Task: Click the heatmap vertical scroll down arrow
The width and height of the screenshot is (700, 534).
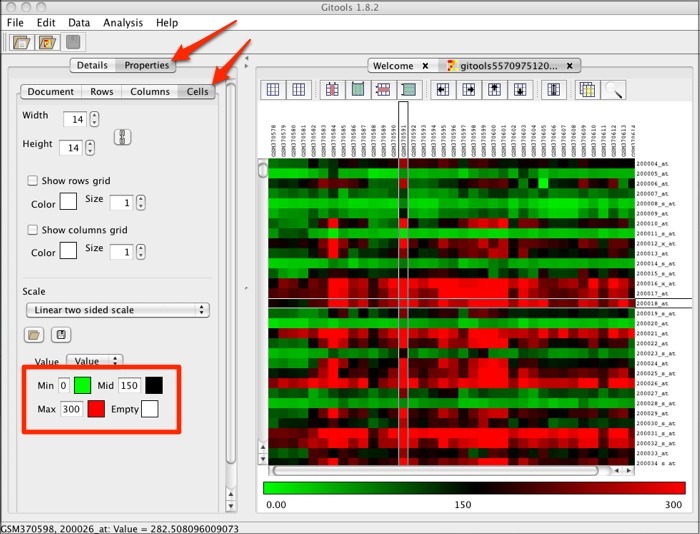Action: [x=262, y=459]
